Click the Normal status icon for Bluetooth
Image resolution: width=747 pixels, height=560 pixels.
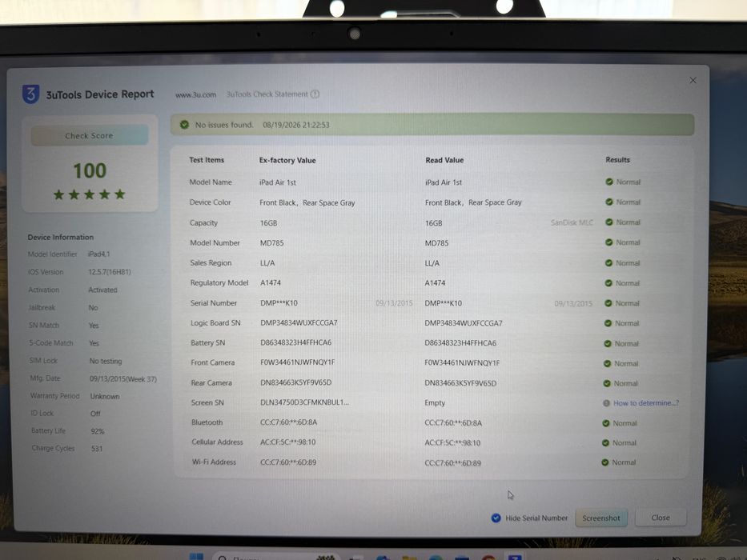(606, 423)
